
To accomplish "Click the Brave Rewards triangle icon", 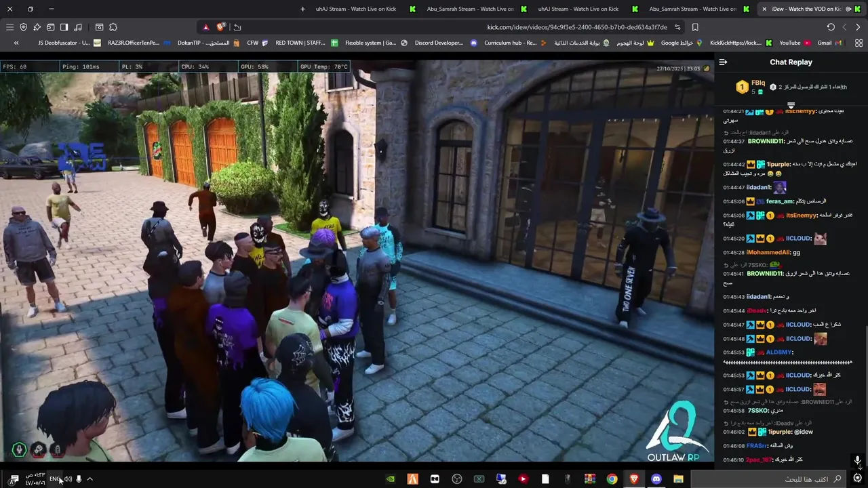I will pos(205,27).
